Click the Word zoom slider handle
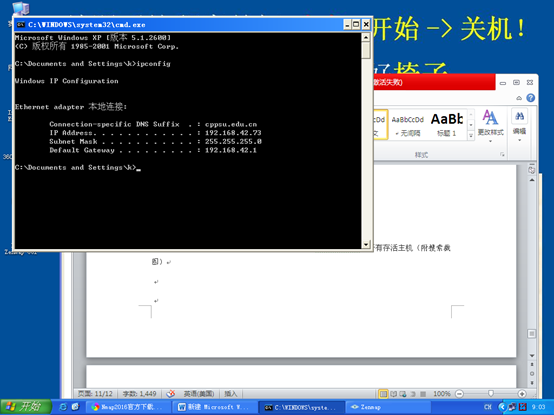554x415 pixels. point(490,393)
